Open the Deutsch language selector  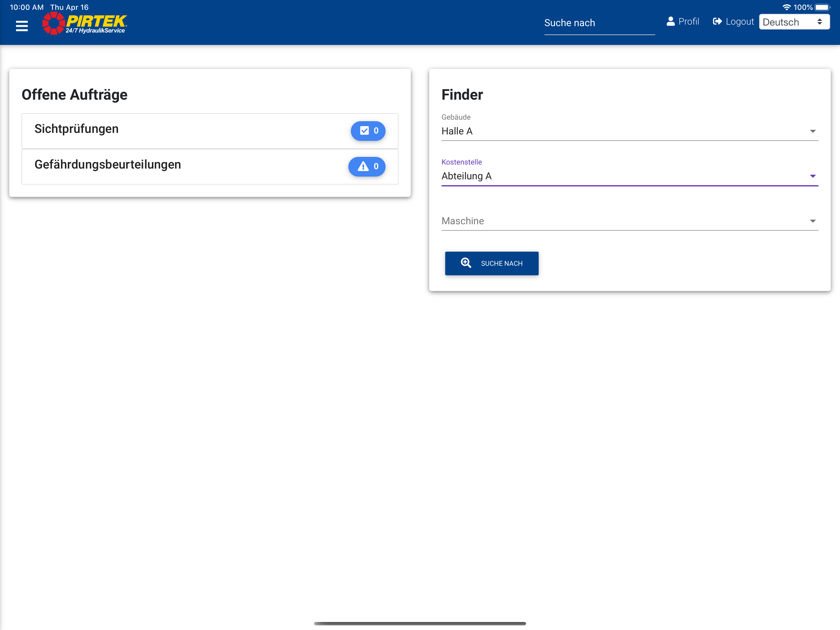click(x=794, y=22)
